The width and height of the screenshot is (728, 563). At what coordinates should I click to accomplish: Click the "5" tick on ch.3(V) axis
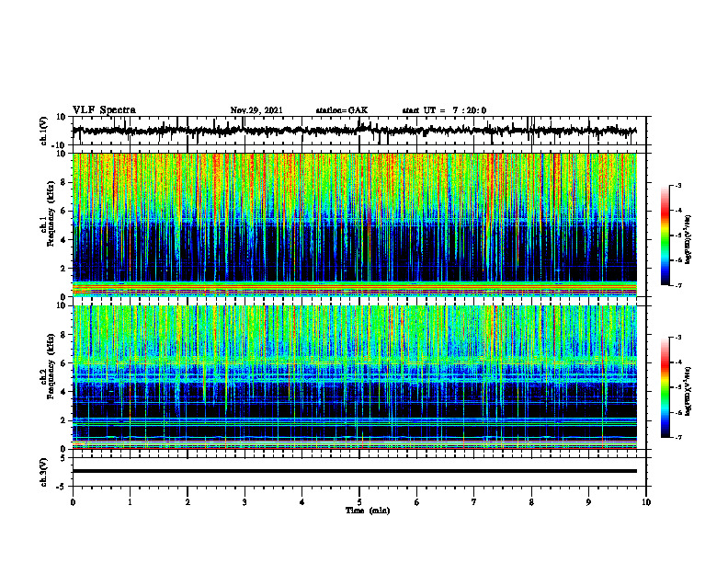click(64, 458)
